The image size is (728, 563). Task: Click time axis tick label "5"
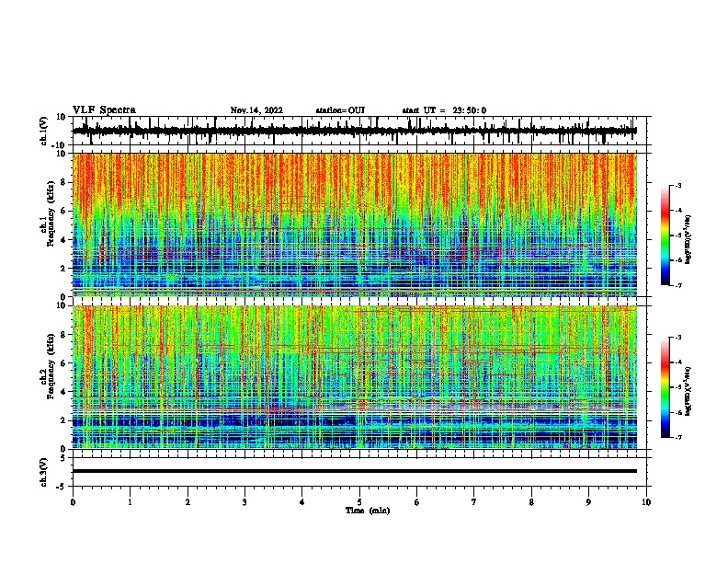[x=359, y=502]
